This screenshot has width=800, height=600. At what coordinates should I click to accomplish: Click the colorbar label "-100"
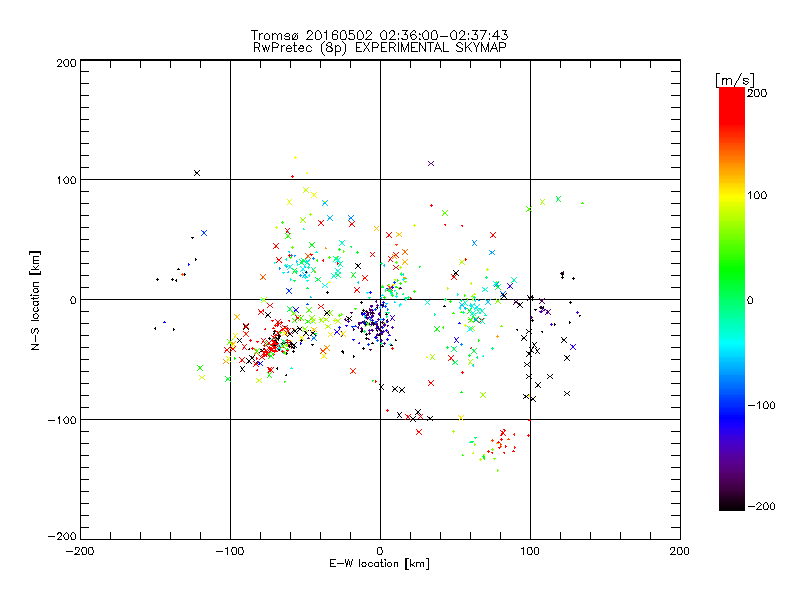tap(761, 405)
